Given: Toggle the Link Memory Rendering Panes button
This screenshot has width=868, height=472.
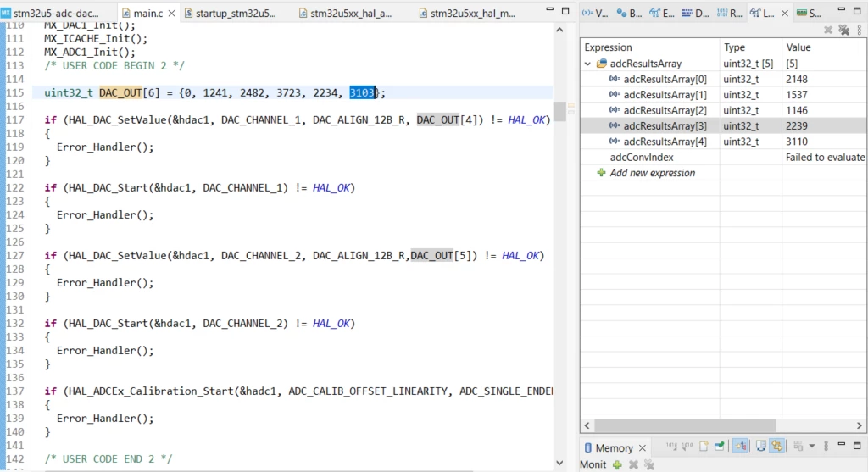Looking at the screenshot, I should [777, 447].
